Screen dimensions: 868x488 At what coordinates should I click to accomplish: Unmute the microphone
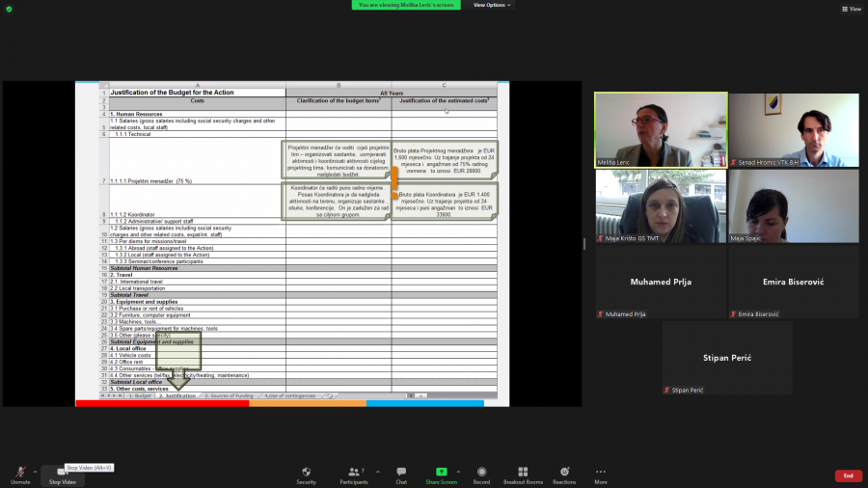(20, 474)
